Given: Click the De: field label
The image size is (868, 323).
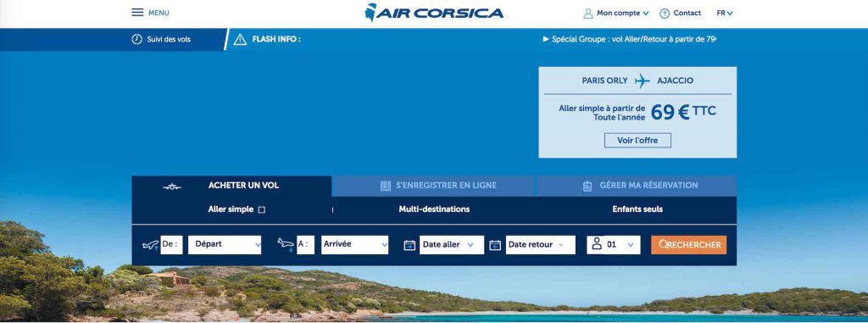Looking at the screenshot, I should point(171,244).
